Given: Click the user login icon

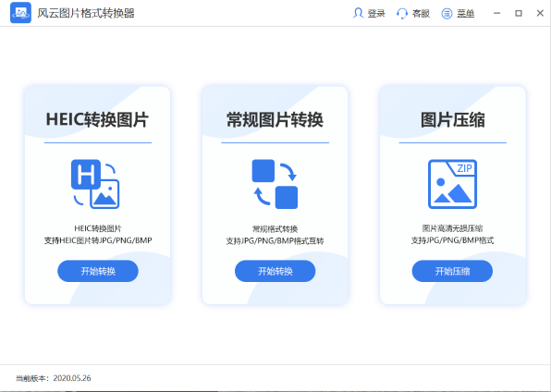Looking at the screenshot, I should 358,13.
